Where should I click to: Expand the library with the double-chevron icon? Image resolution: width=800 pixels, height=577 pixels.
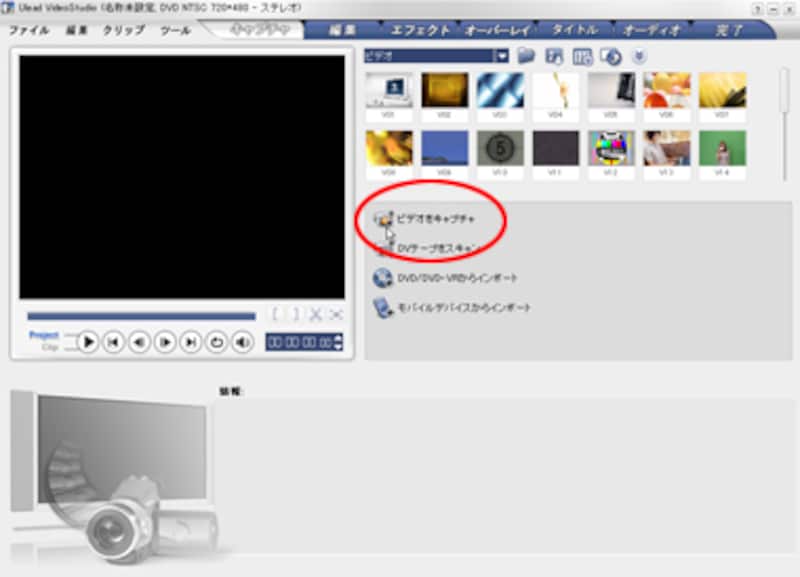(x=639, y=56)
